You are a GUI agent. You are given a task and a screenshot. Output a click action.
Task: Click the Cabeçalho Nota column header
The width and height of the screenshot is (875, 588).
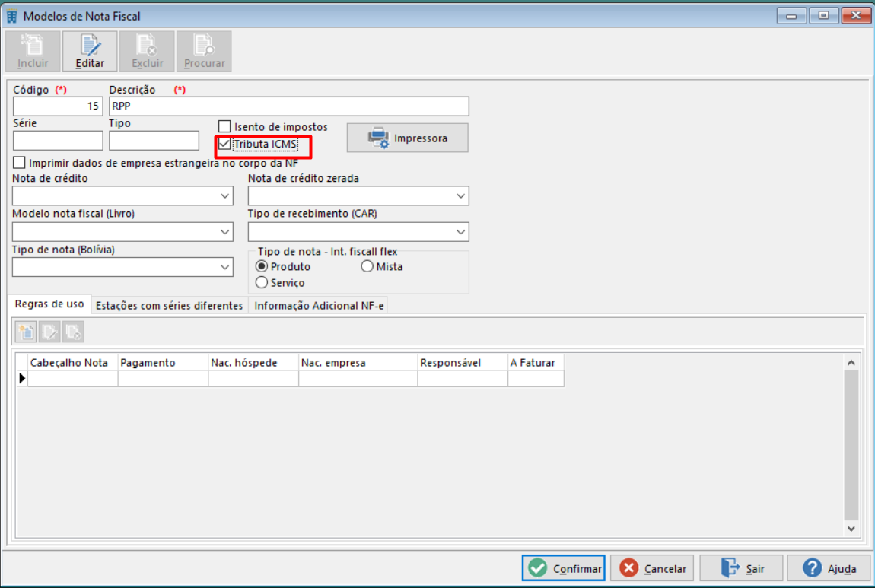(72, 363)
